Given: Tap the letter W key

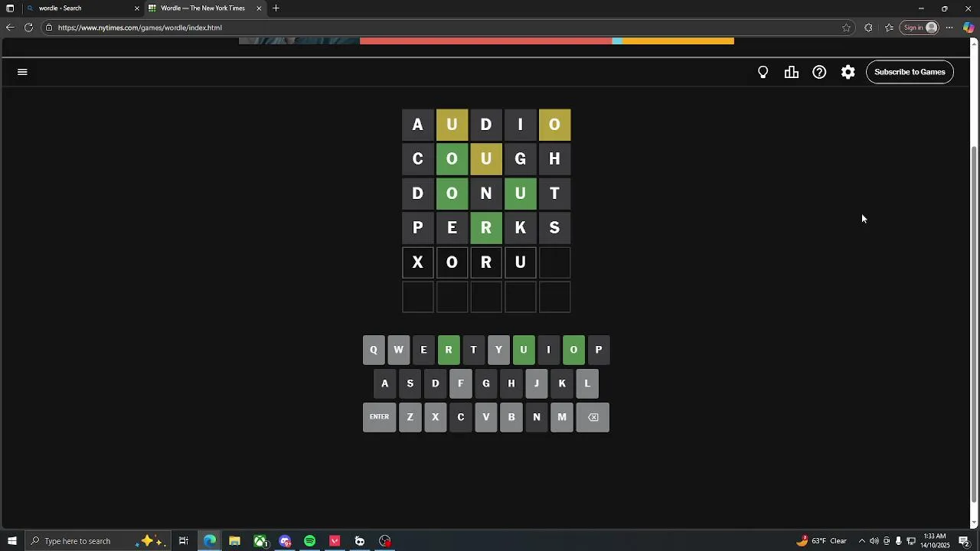Looking at the screenshot, I should click(398, 350).
